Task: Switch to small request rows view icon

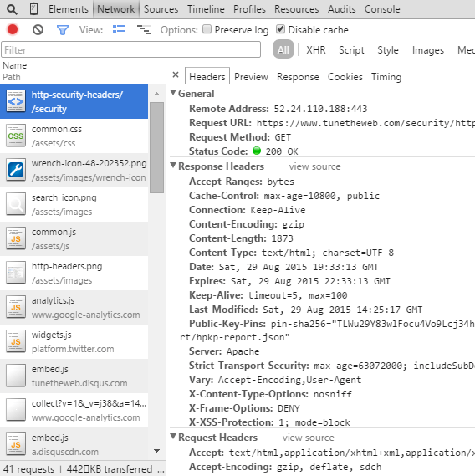Action: pos(144,29)
